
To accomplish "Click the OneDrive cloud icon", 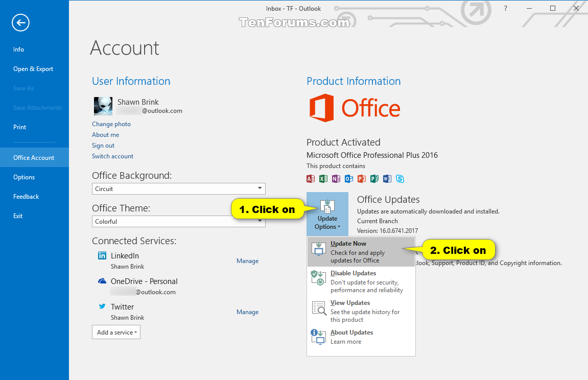I will (102, 281).
